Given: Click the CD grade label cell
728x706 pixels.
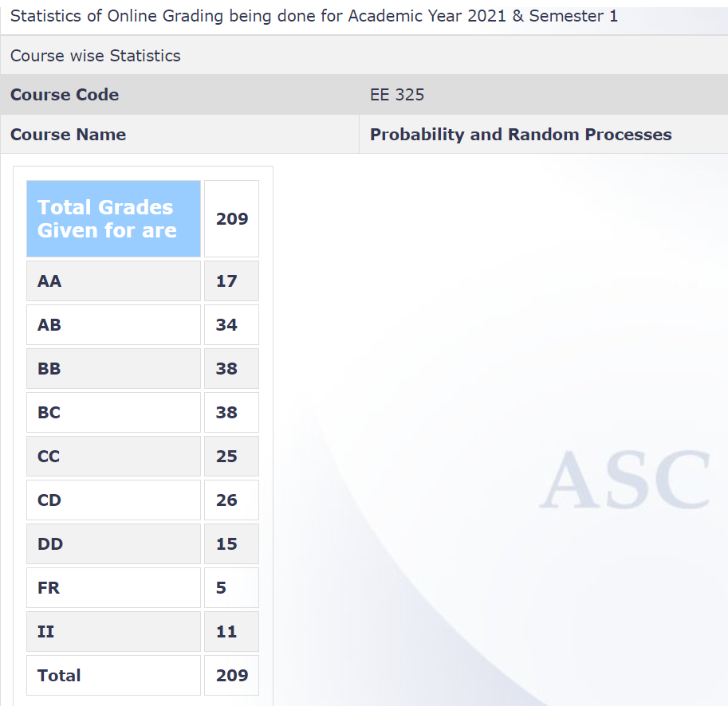Looking at the screenshot, I should tap(113, 500).
